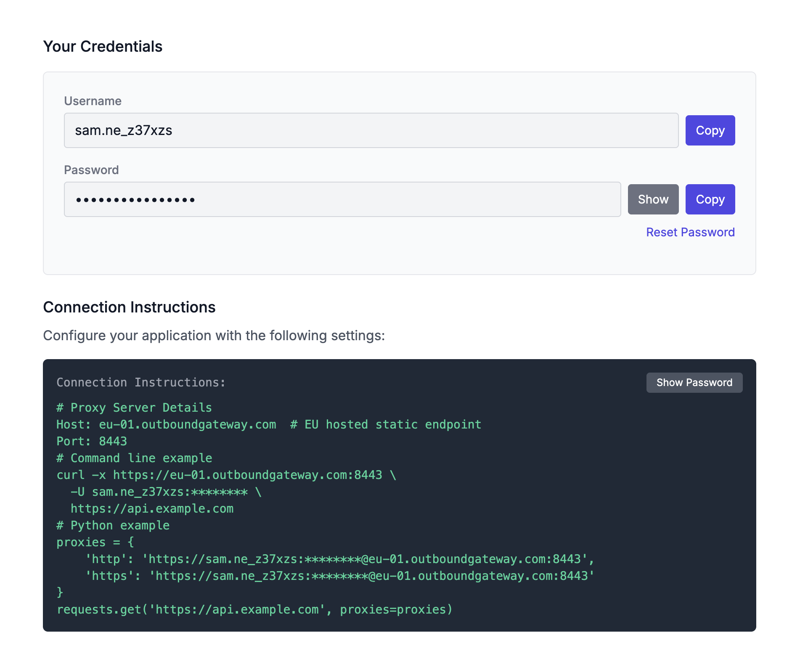Screen dimensions: 800x672
Task: Click the '# Command line example' comment
Action: (134, 458)
